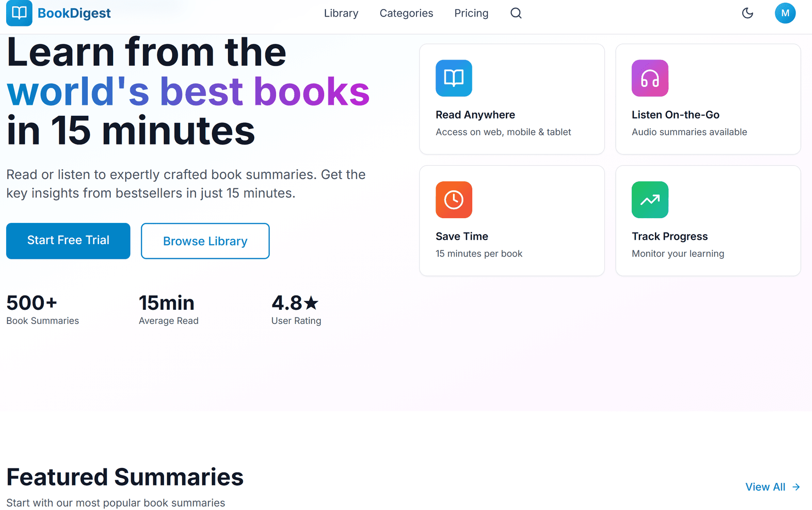
Task: Select the Save Time clock icon
Action: pos(453,200)
